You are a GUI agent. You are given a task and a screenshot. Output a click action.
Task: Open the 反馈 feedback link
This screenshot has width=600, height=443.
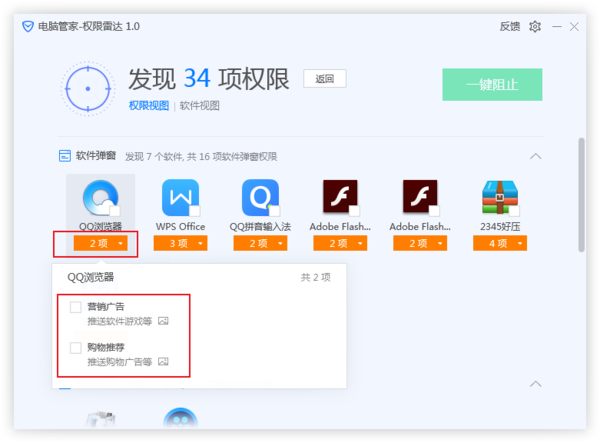pyautogui.click(x=509, y=27)
